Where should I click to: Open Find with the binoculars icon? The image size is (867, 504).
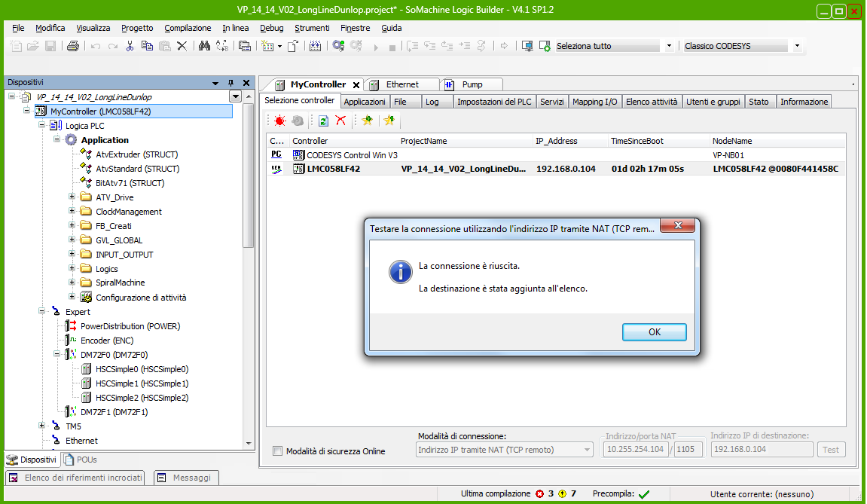point(204,47)
